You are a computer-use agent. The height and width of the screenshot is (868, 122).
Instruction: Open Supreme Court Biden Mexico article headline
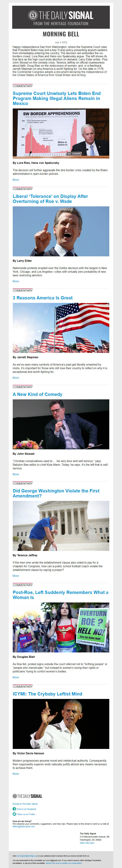[56, 98]
